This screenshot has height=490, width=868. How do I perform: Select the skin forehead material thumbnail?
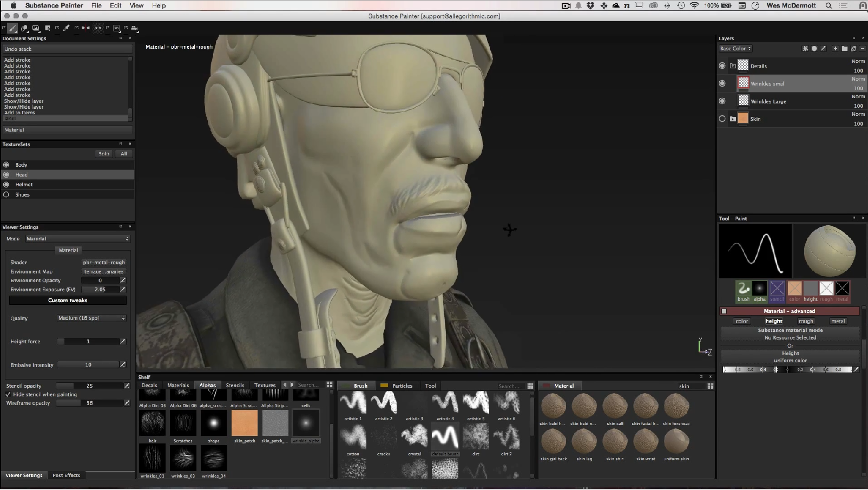[x=676, y=407]
